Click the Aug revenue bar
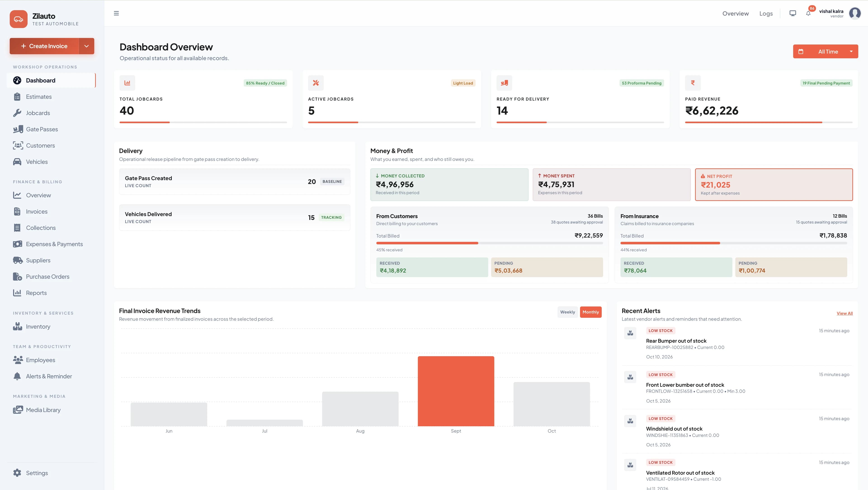 360,409
